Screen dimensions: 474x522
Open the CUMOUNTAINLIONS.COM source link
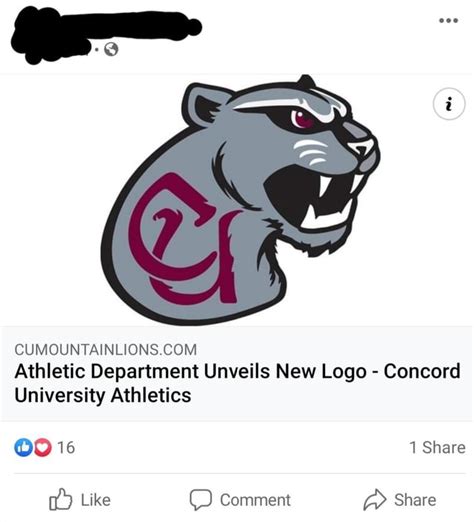106,350
